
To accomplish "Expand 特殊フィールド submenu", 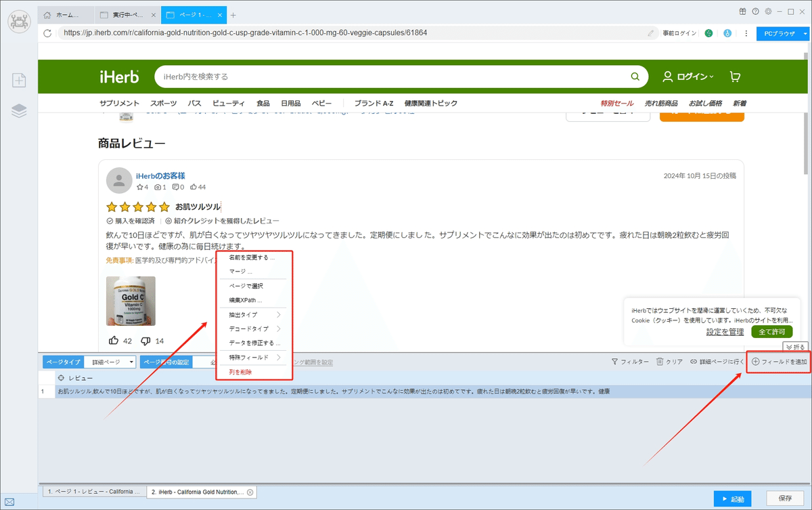I will [x=254, y=357].
